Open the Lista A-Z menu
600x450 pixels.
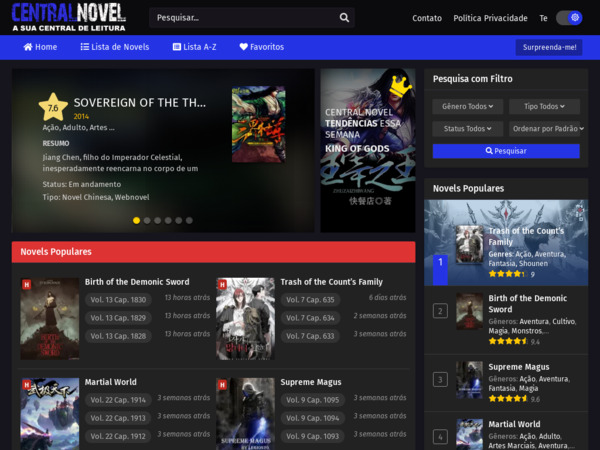click(x=194, y=47)
